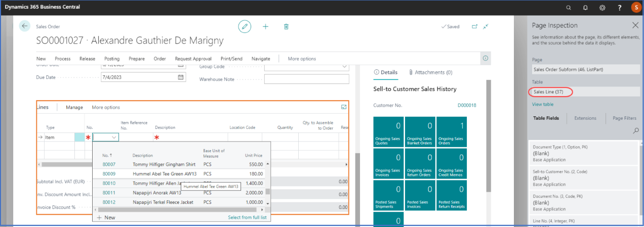Click the Warehouse Note input field
644x227 pixels.
[x=306, y=79]
